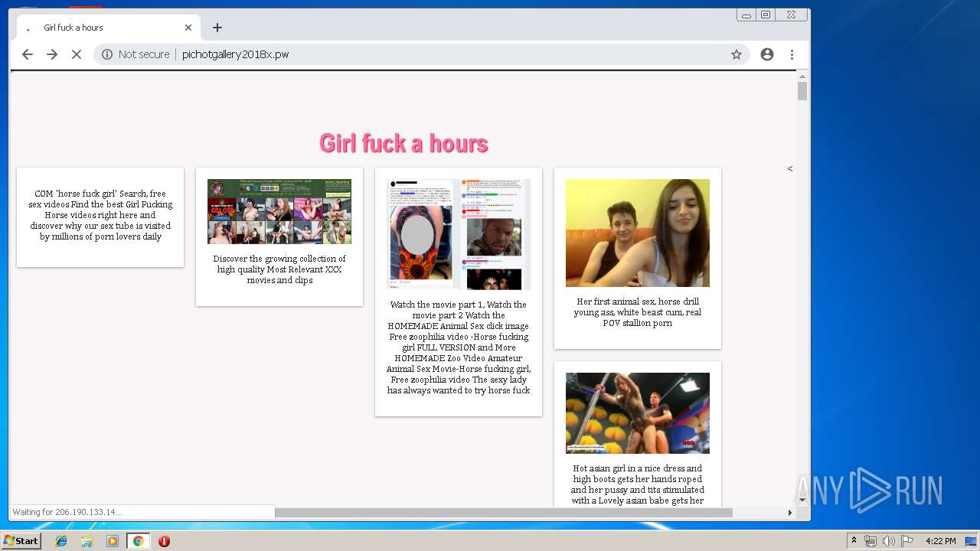The height and width of the screenshot is (551, 980).
Task: Open site information via Not secure icon
Action: pos(107,54)
